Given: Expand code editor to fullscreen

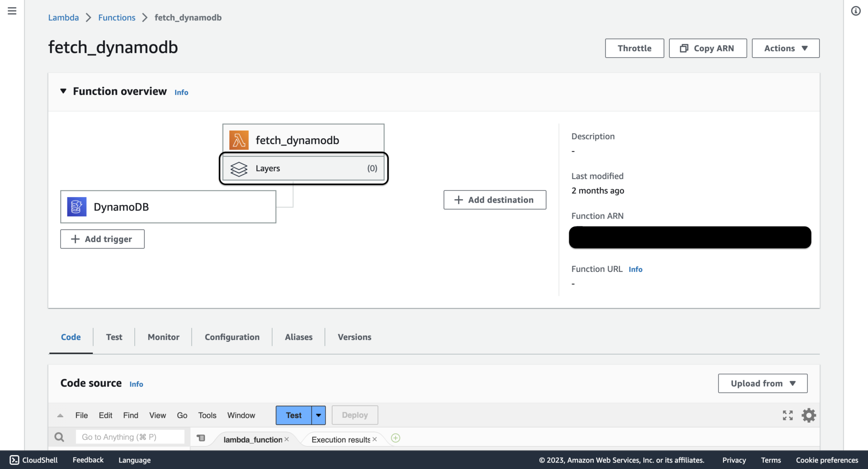Looking at the screenshot, I should click(787, 415).
